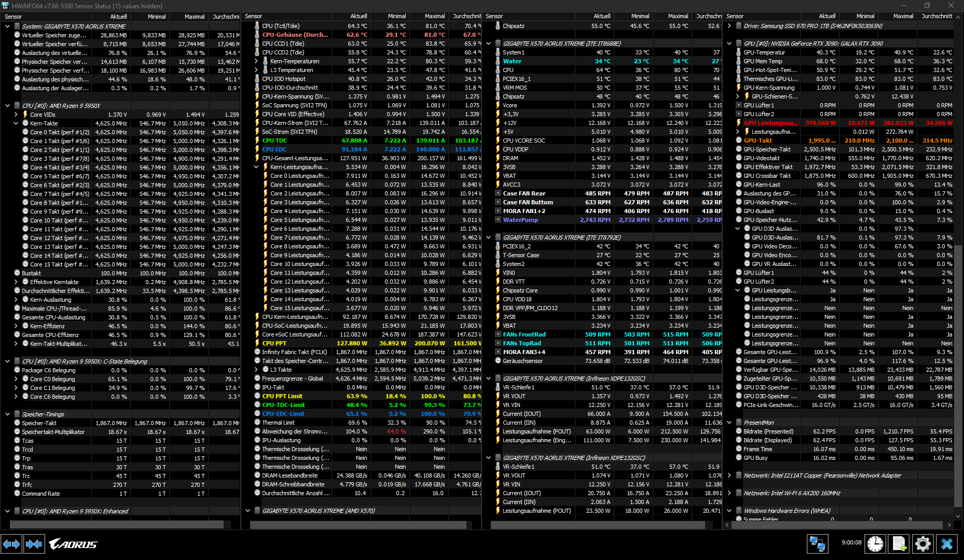The image size is (964, 560).
Task: Select the Thermal Limit row
Action: pyautogui.click(x=361, y=423)
